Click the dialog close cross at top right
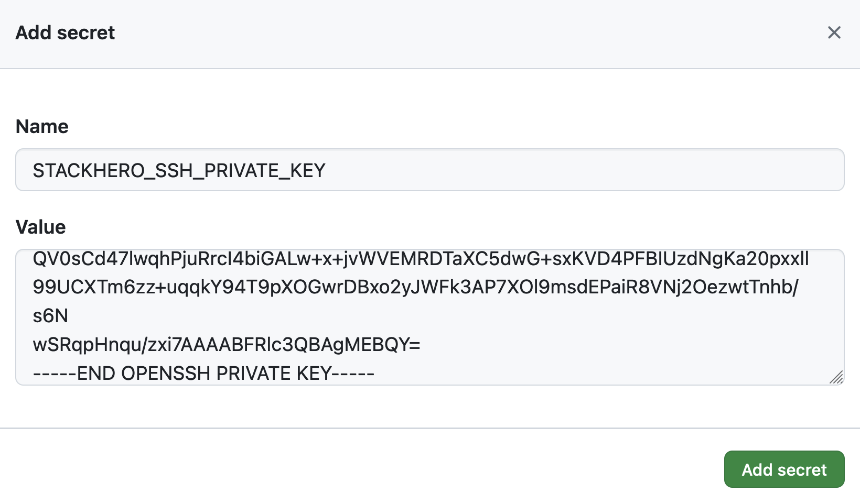Viewport: 860px width, 504px height. coord(834,32)
